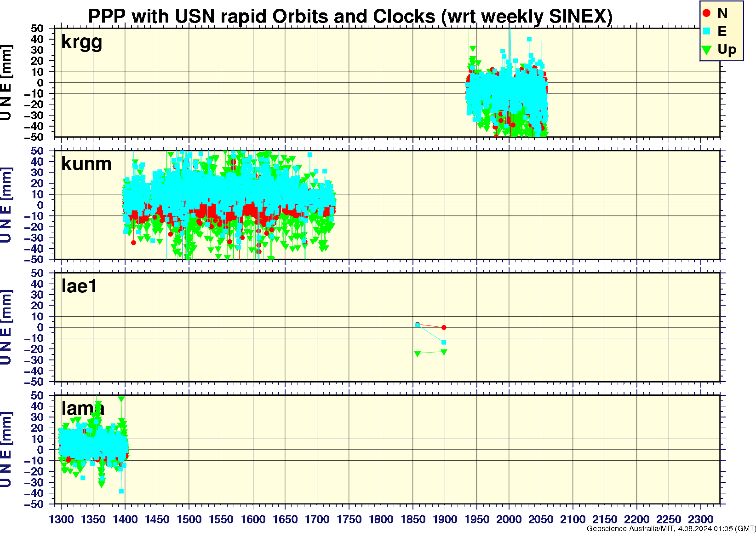Click the plot title text

(350, 17)
